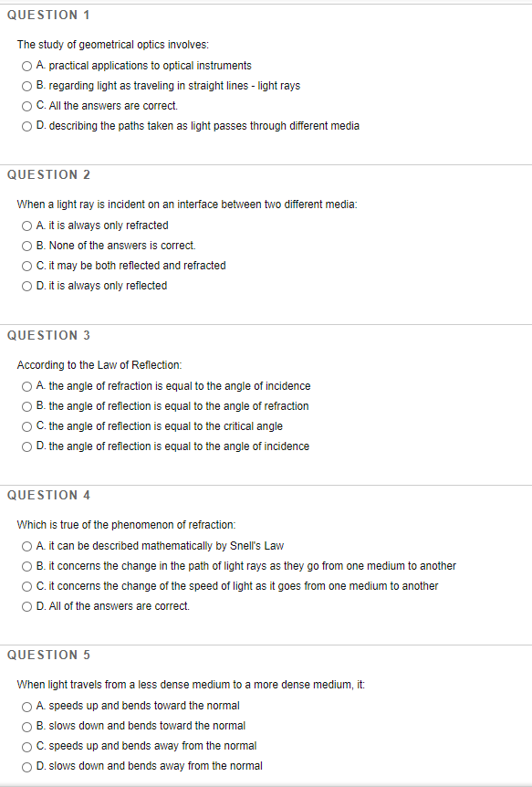Select 'it is always only reflected' option
This screenshot has width=532, height=787.
[26, 285]
